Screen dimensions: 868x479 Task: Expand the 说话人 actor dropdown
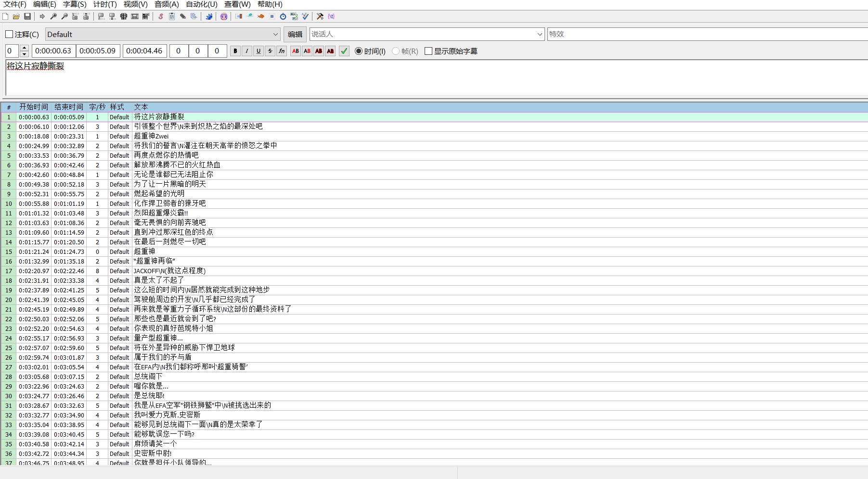[x=540, y=34]
